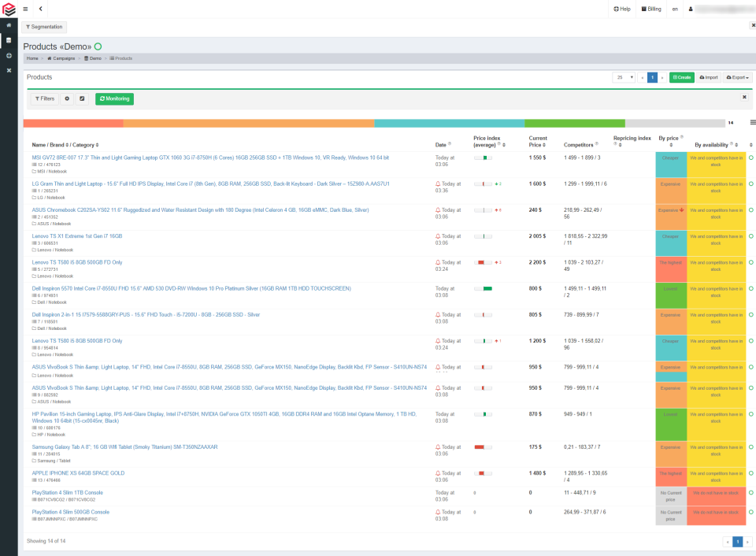Open the Filters button
The height and width of the screenshot is (556, 756).
coord(45,99)
